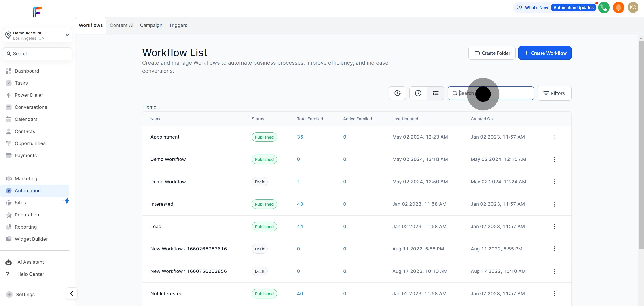
Task: Open actions menu for Published Demo Workflow
Action: 555,159
